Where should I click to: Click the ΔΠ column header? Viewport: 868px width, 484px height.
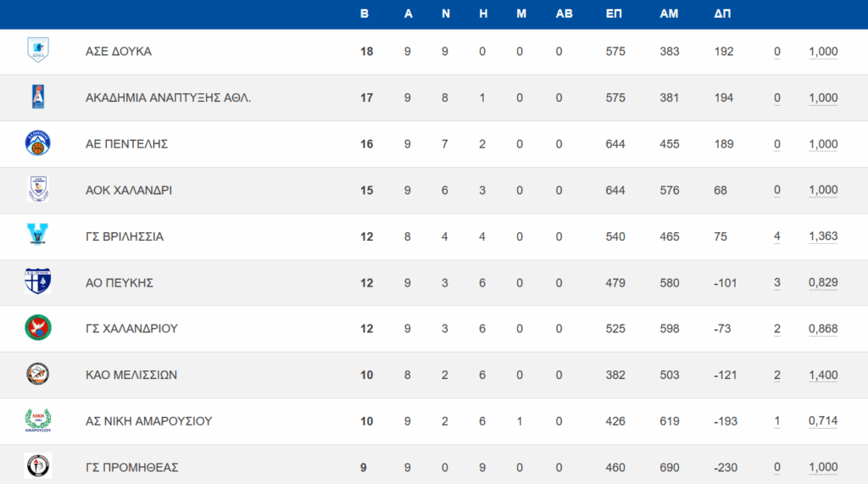[722, 14]
